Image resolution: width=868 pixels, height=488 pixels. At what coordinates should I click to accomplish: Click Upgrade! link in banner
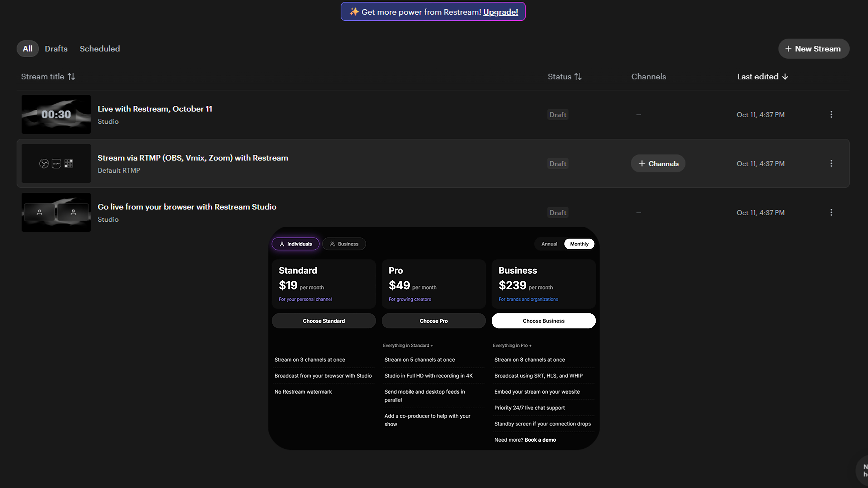click(501, 12)
